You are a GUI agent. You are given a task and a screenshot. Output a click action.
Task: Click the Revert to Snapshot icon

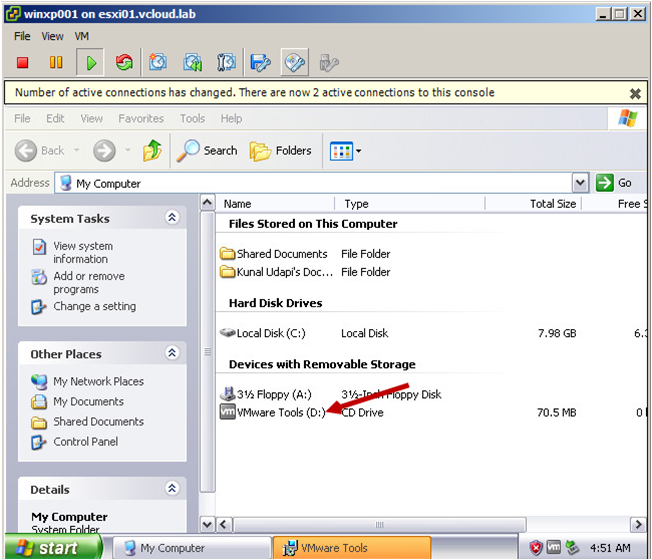pos(193,63)
